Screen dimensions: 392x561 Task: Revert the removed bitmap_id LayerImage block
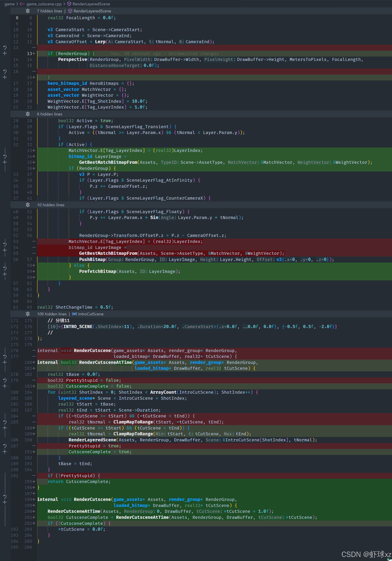pyautogui.click(x=5, y=244)
